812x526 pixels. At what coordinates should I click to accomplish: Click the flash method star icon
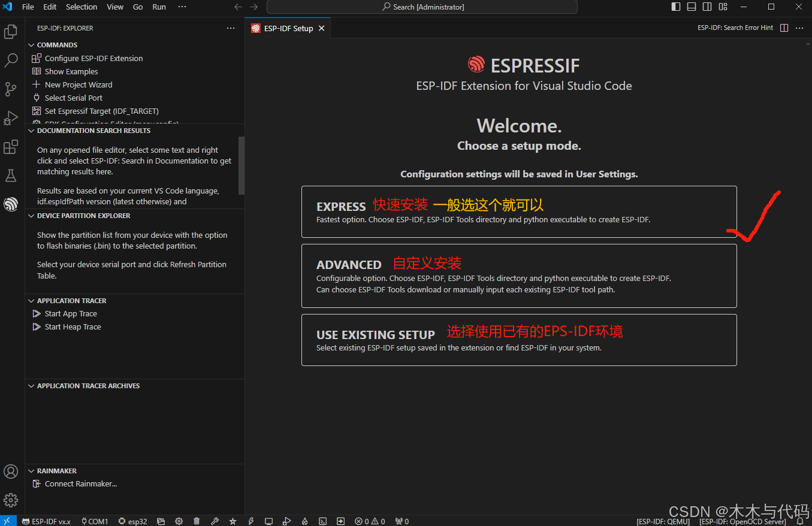point(233,521)
